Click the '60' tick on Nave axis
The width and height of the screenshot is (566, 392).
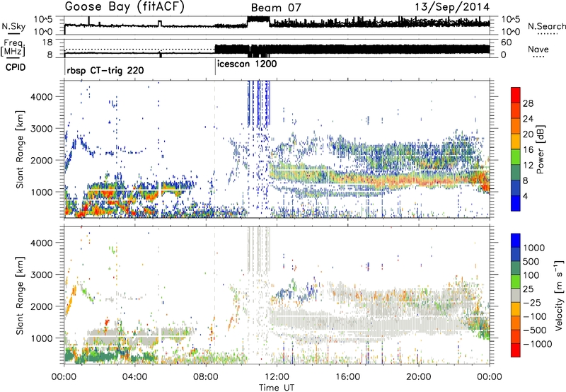click(506, 42)
